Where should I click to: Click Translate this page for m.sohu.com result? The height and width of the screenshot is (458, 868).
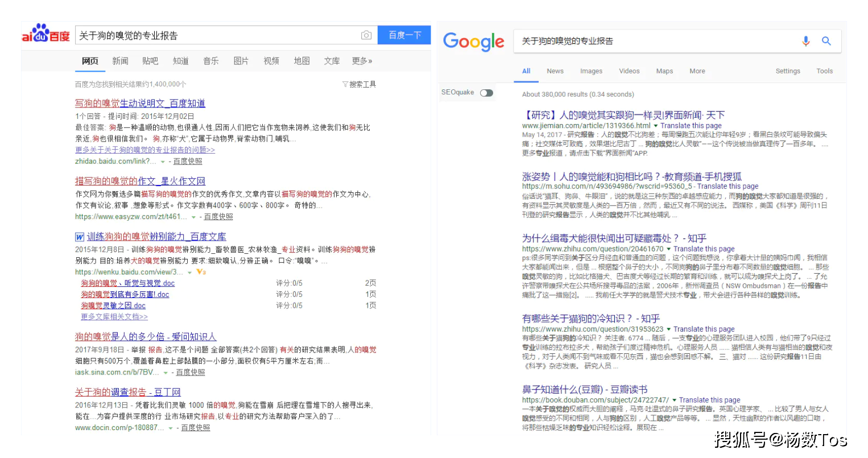click(x=728, y=186)
